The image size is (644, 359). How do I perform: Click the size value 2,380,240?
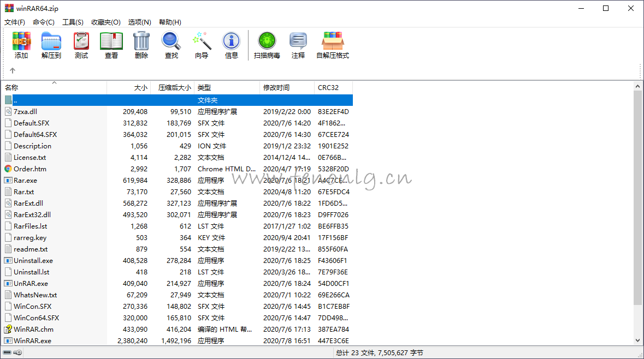tap(132, 340)
